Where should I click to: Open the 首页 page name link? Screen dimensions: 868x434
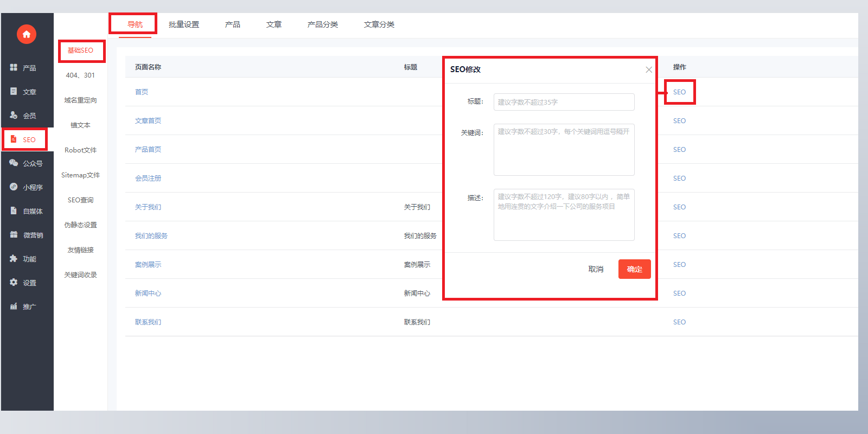pyautogui.click(x=142, y=92)
